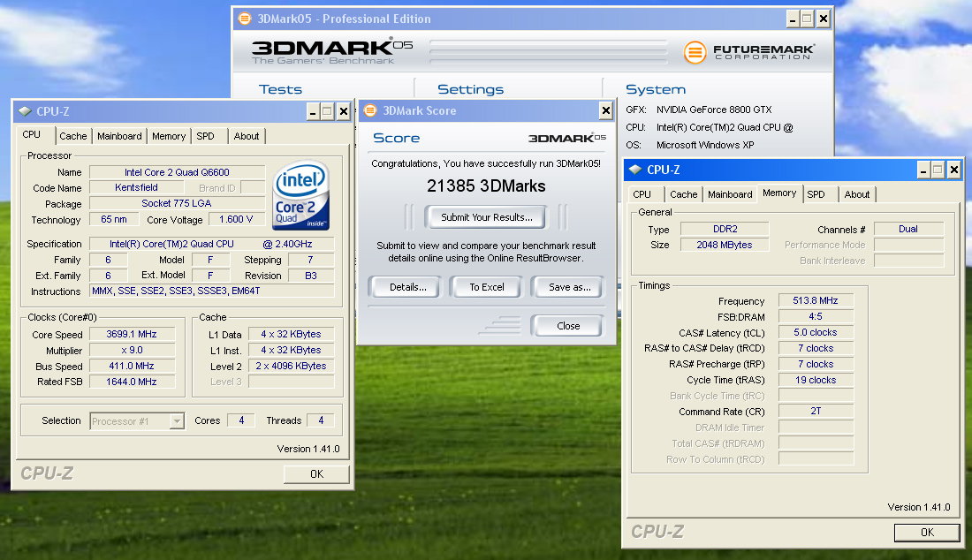This screenshot has width=972, height=560.
Task: Click OK in left CPU-Z window
Action: [x=316, y=474]
